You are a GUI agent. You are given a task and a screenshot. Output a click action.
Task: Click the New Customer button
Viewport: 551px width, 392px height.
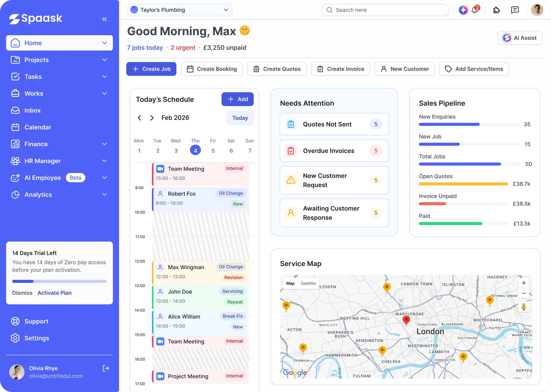(405, 69)
